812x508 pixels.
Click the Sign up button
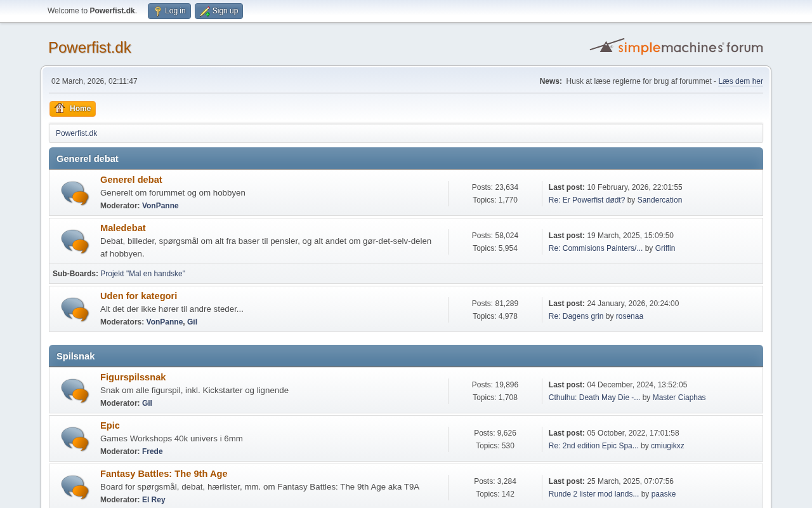[x=219, y=11]
